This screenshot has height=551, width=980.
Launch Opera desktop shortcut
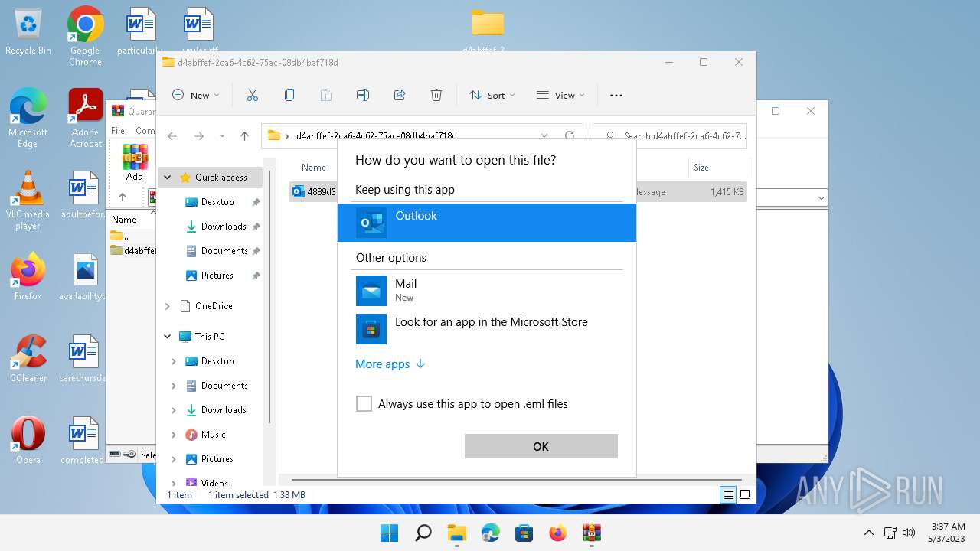tap(28, 440)
